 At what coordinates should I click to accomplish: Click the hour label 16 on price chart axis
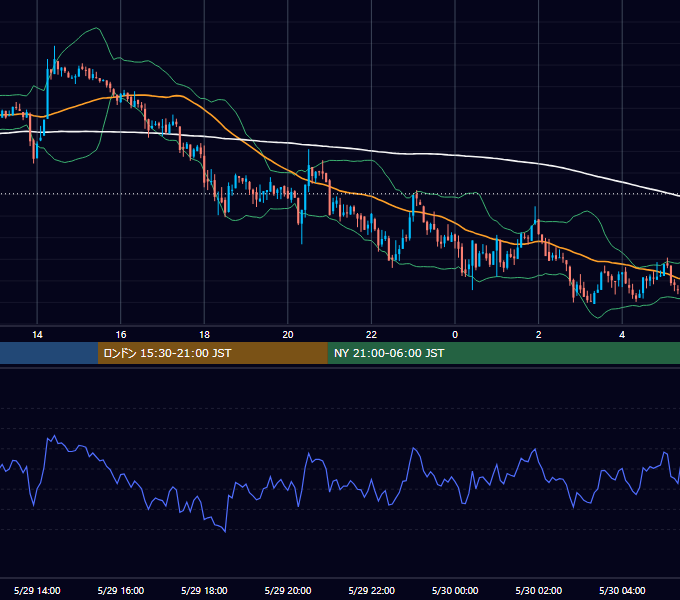coord(121,335)
